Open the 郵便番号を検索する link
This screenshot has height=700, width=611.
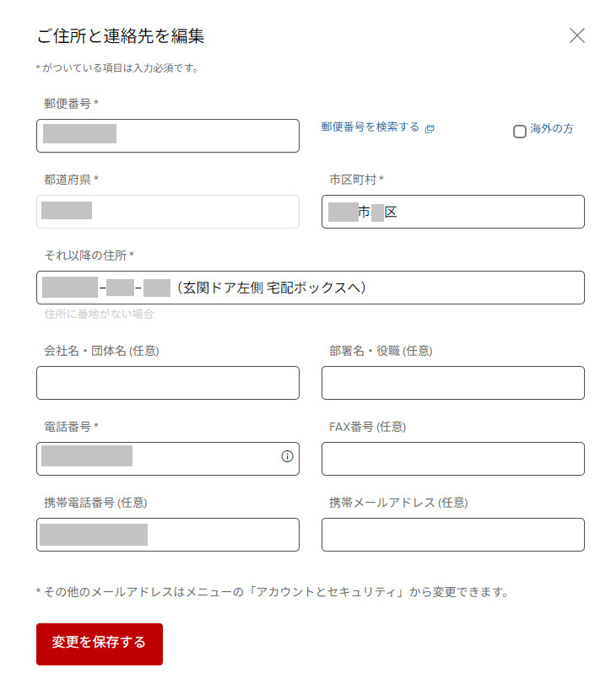tap(370, 127)
